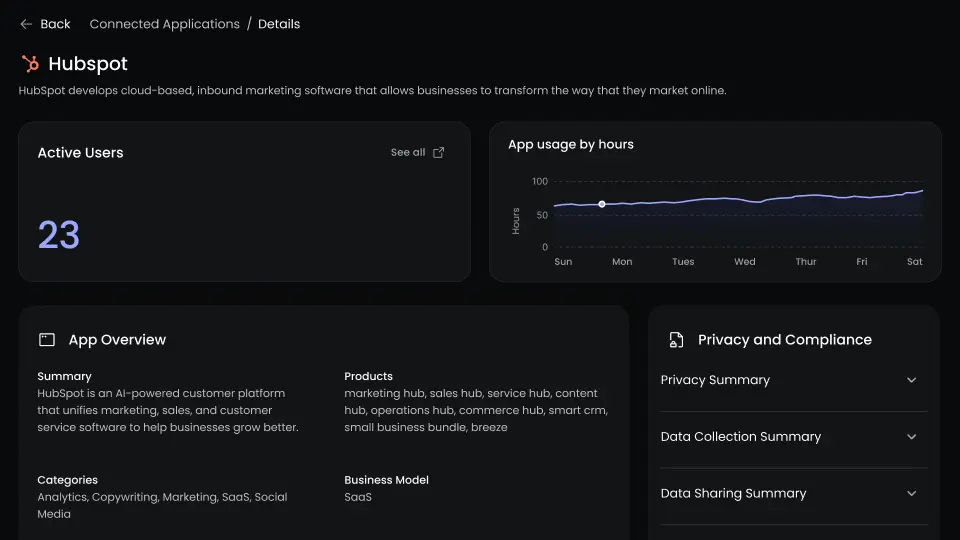The image size is (960, 540).
Task: Open the See all active users link
Action: tap(408, 153)
